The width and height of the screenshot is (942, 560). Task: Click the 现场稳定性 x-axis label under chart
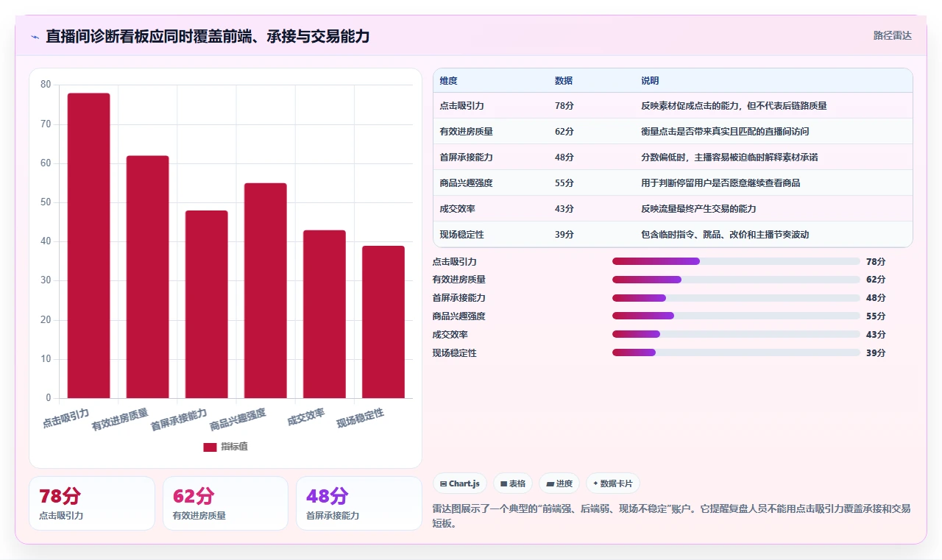[x=361, y=419]
